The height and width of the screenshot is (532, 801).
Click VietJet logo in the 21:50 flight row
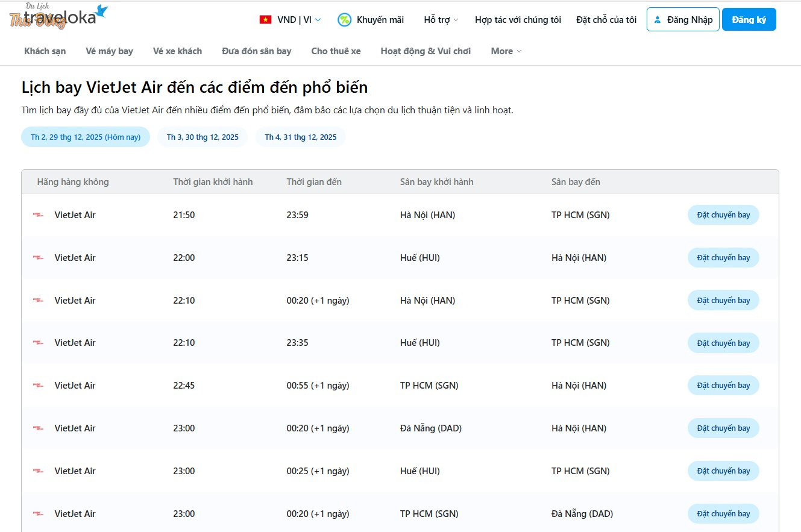(x=39, y=215)
